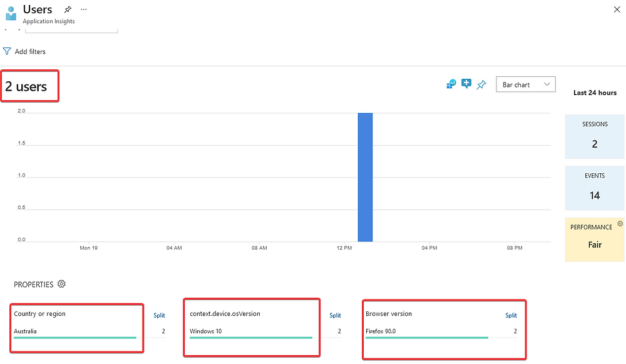The image size is (626, 364).
Task: Pin chart to dashboard icon
Action: coord(481,84)
